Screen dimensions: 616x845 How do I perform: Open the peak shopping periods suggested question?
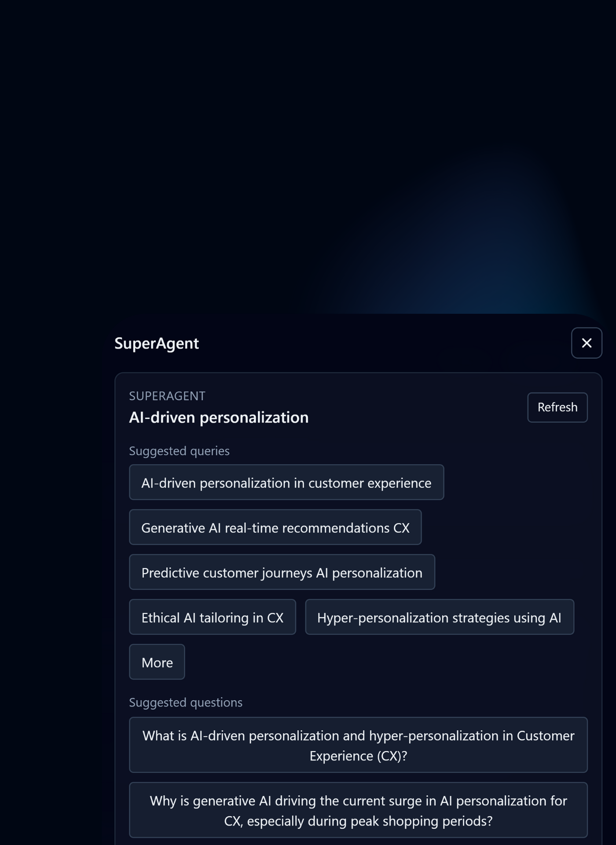[358, 810]
